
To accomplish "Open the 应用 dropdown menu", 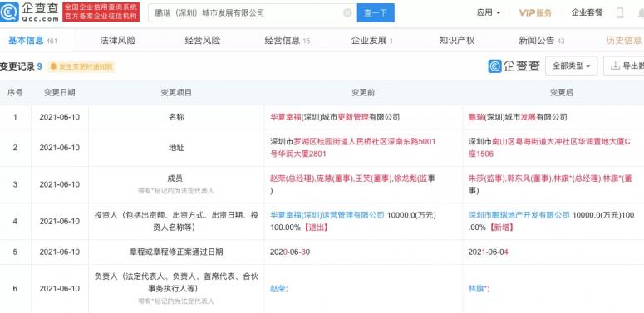I will [489, 12].
